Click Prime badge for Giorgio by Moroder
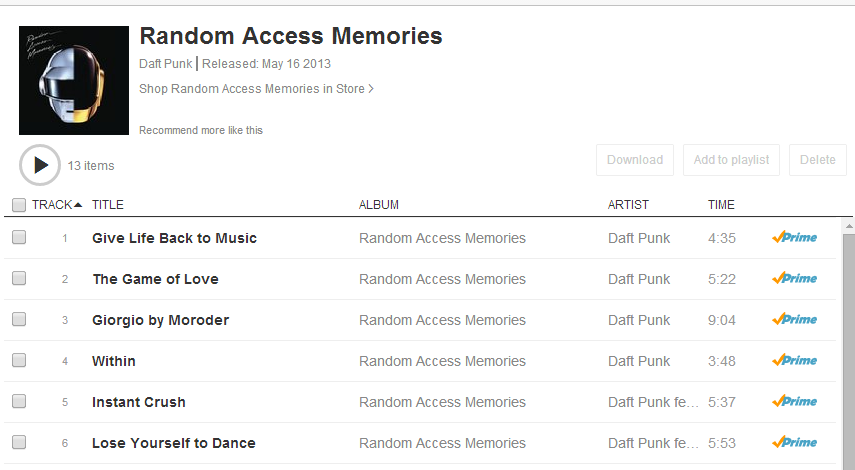This screenshot has width=855, height=470. click(794, 320)
